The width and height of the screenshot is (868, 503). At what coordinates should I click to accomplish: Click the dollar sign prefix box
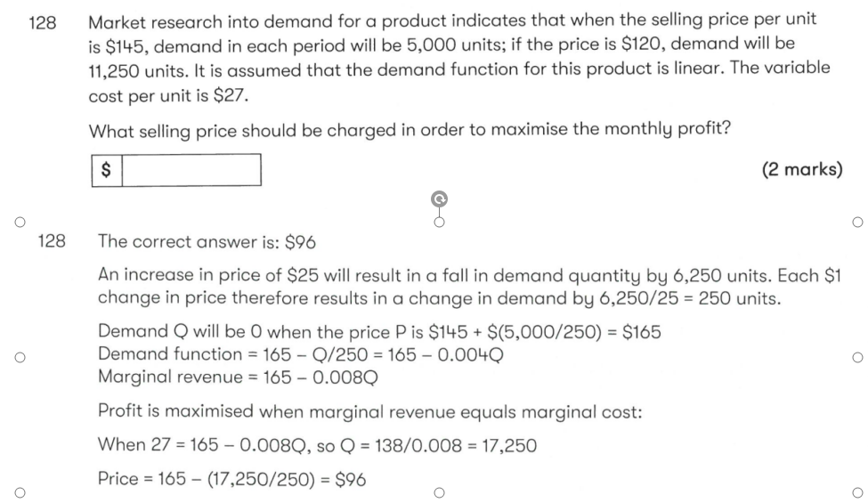tap(107, 171)
